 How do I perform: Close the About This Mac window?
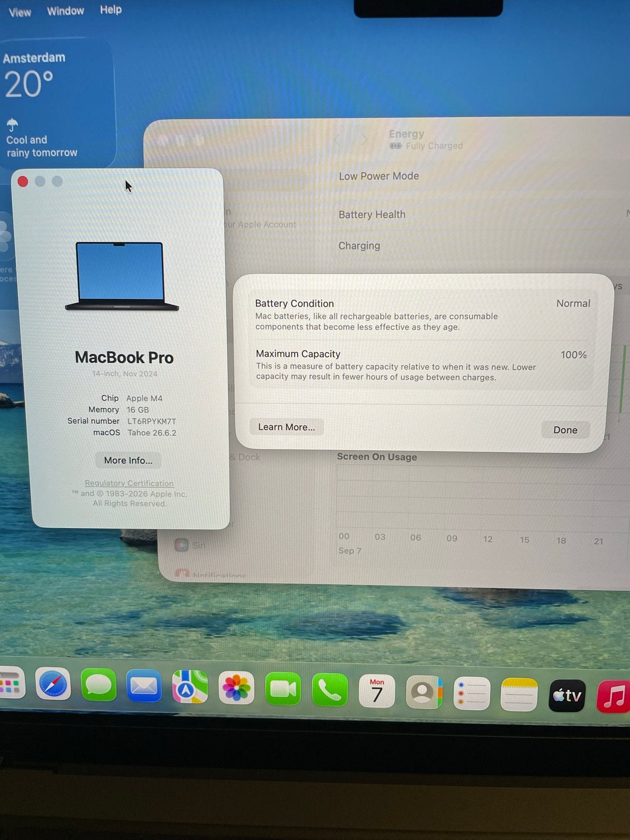point(23,182)
